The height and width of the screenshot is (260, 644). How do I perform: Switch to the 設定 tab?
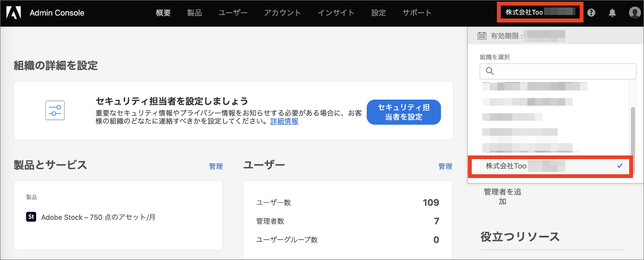tap(379, 13)
